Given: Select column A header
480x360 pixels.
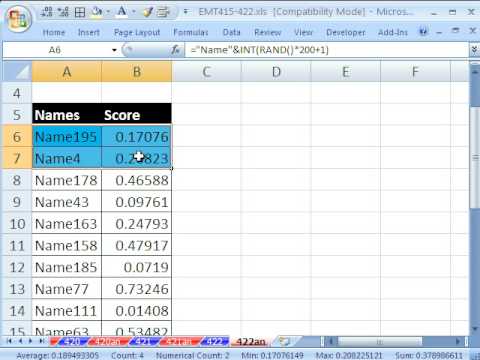Looking at the screenshot, I should pyautogui.click(x=67, y=72).
